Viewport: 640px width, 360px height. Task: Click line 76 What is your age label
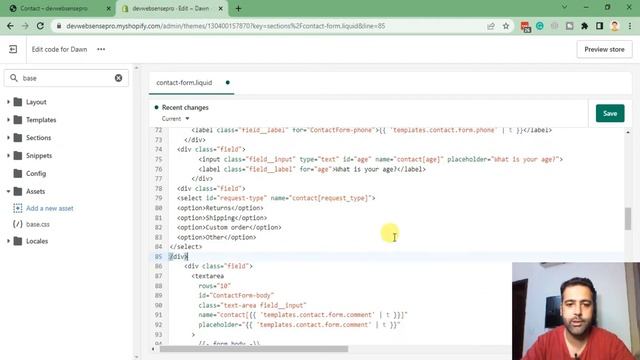point(312,169)
